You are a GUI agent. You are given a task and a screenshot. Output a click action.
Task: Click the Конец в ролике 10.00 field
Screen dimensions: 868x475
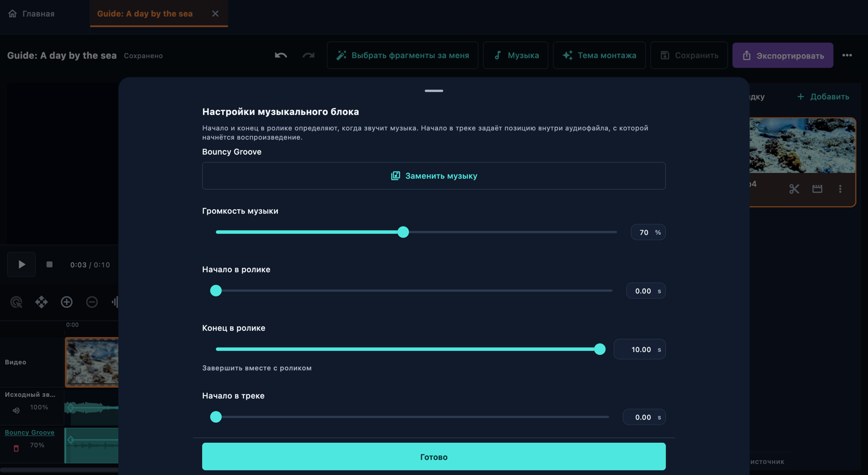pos(640,349)
